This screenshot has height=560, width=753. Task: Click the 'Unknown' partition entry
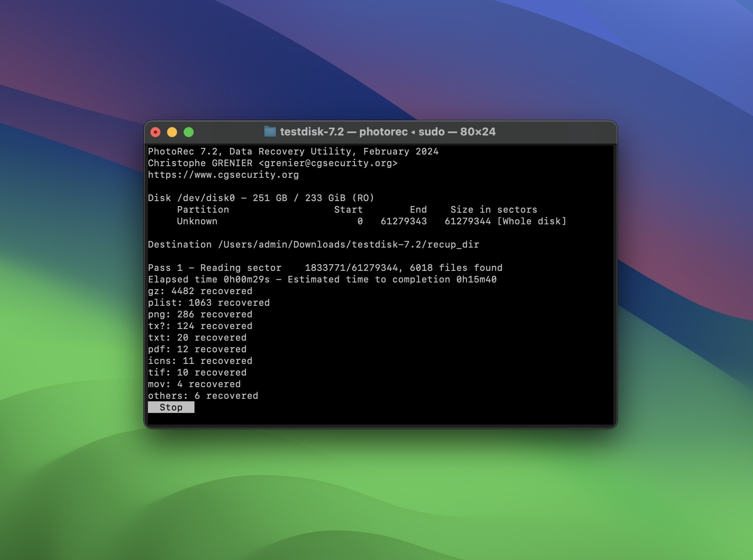pyautogui.click(x=197, y=221)
